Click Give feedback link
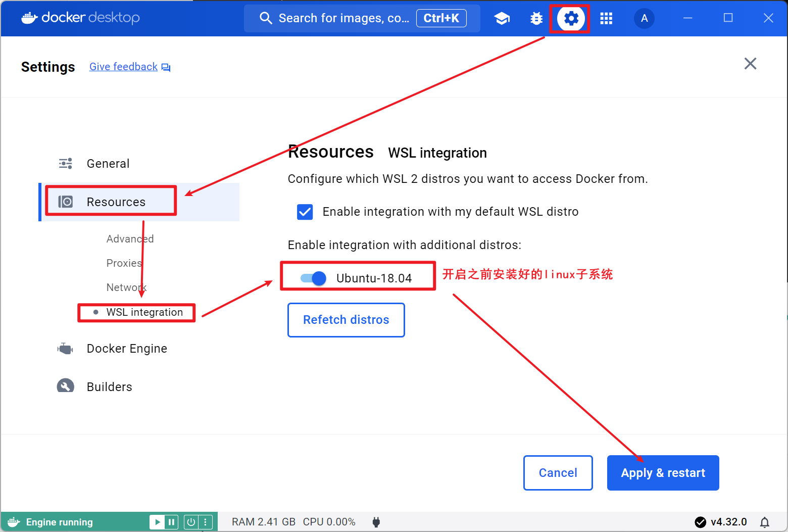788x532 pixels. coord(123,67)
